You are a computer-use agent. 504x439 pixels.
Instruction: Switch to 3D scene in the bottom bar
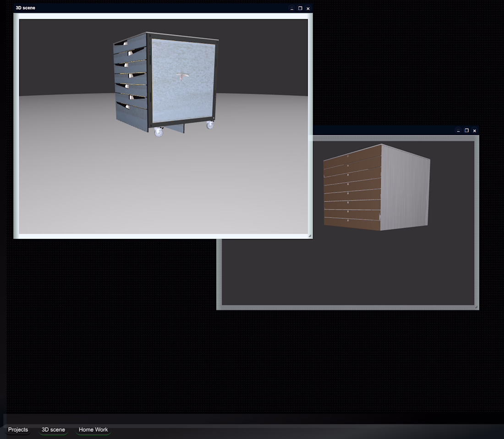point(53,430)
